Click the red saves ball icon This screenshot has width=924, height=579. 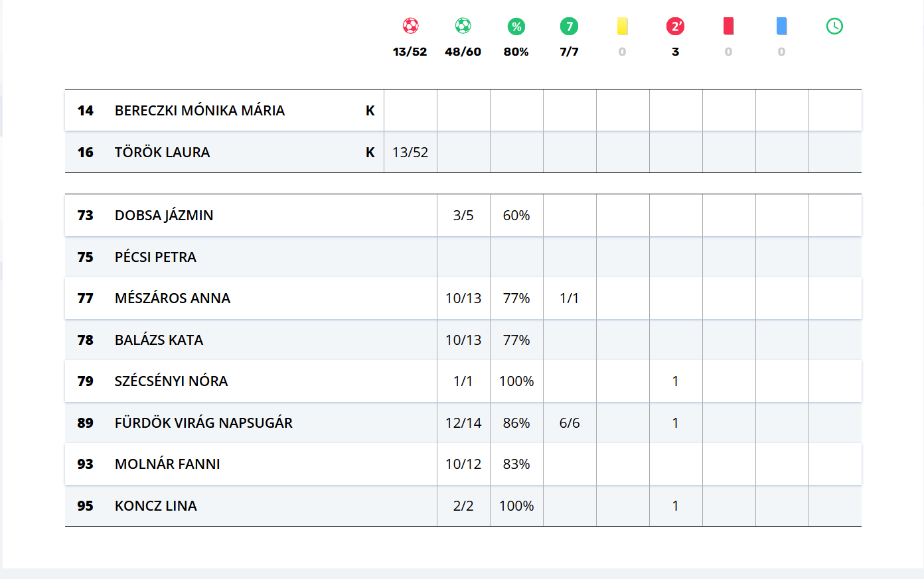click(x=410, y=26)
